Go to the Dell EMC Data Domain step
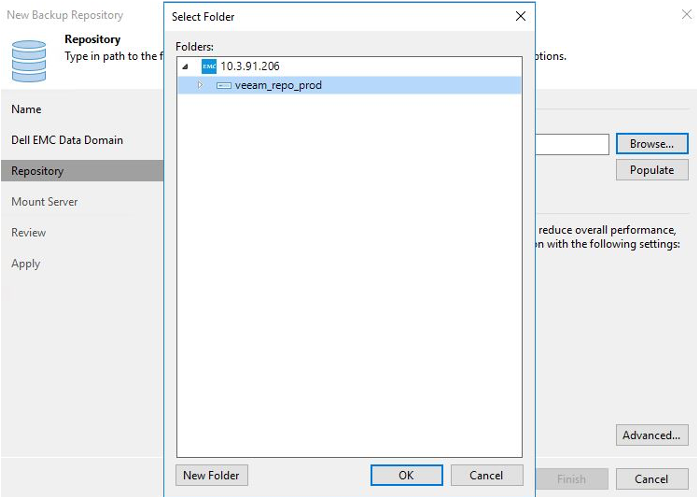Screen dimensions: 697x497 pos(67,140)
